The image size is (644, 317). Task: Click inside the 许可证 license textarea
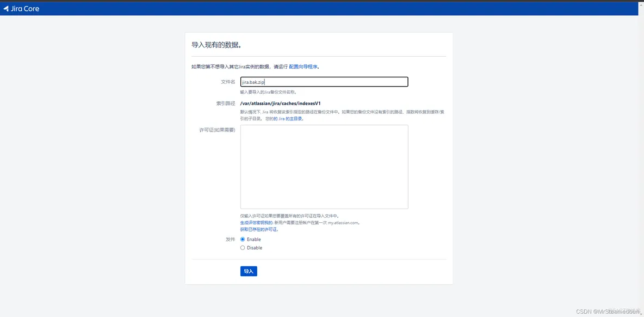coord(324,167)
